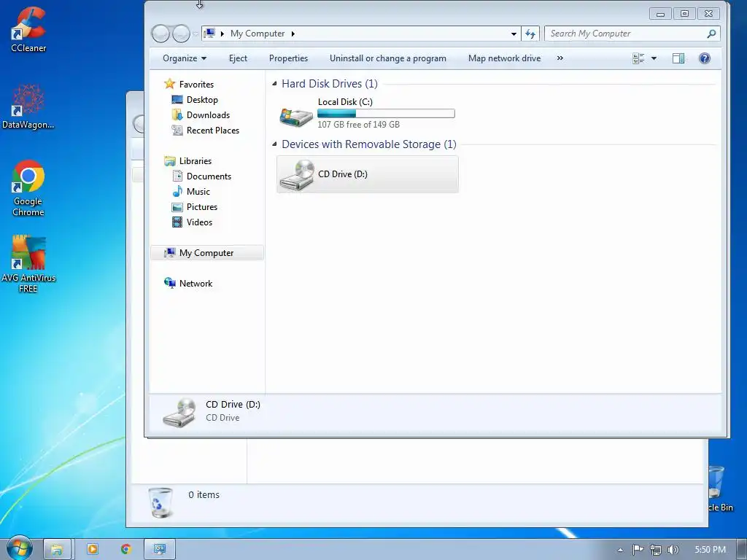Open the Organize dropdown menu
Screen dimensions: 747x560
[x=185, y=58]
